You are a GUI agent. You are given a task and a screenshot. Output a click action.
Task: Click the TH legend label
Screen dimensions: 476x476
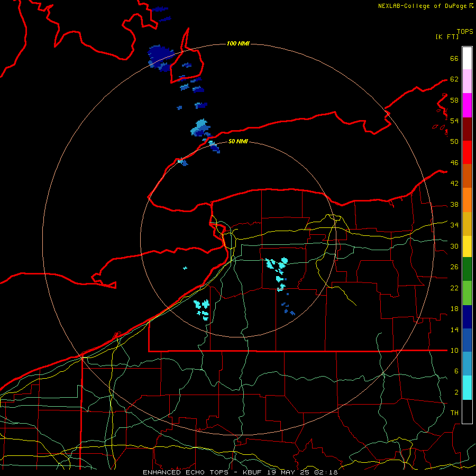click(454, 413)
